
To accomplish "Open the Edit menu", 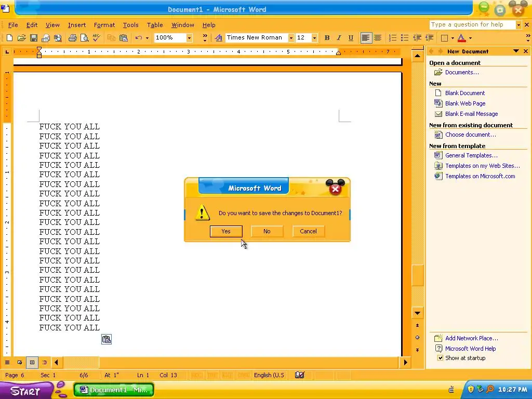I will (32, 25).
